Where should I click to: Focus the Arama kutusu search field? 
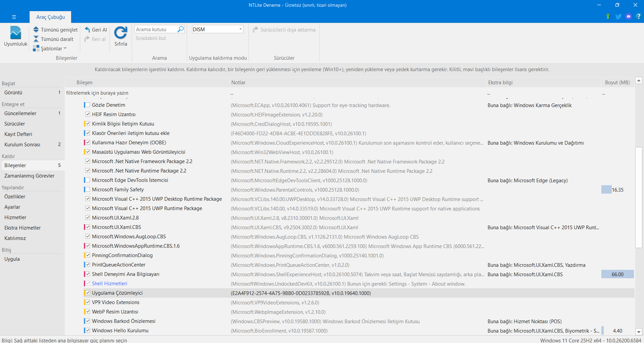pyautogui.click(x=155, y=29)
